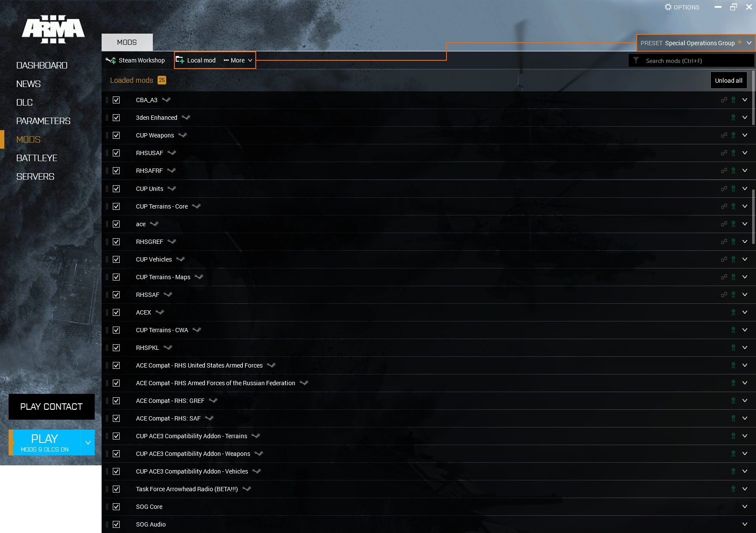Open the Play button options arrow
This screenshot has width=756, height=533.
tap(88, 443)
